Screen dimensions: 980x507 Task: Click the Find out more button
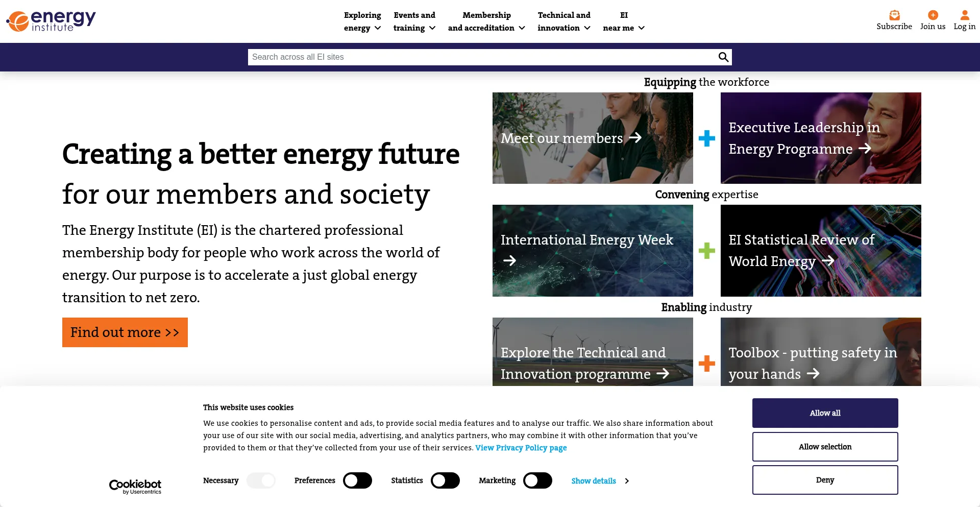click(x=125, y=332)
